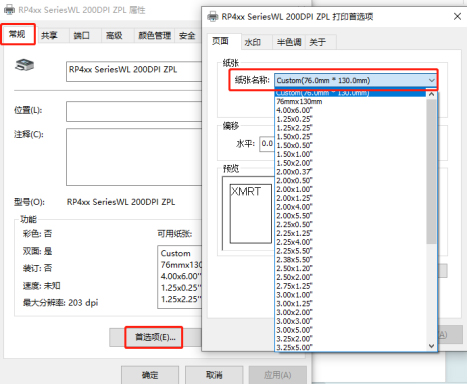
Task: Click scroll down arrow in paper list
Action: (x=431, y=346)
